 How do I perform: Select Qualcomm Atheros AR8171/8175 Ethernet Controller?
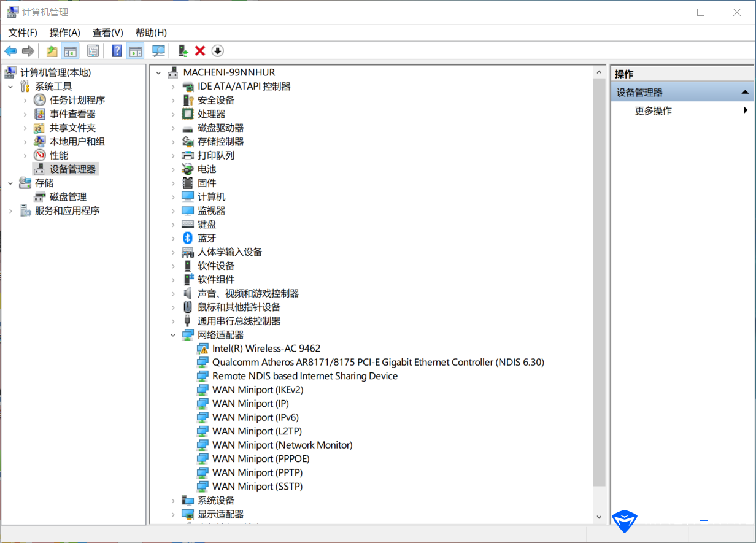[378, 363]
